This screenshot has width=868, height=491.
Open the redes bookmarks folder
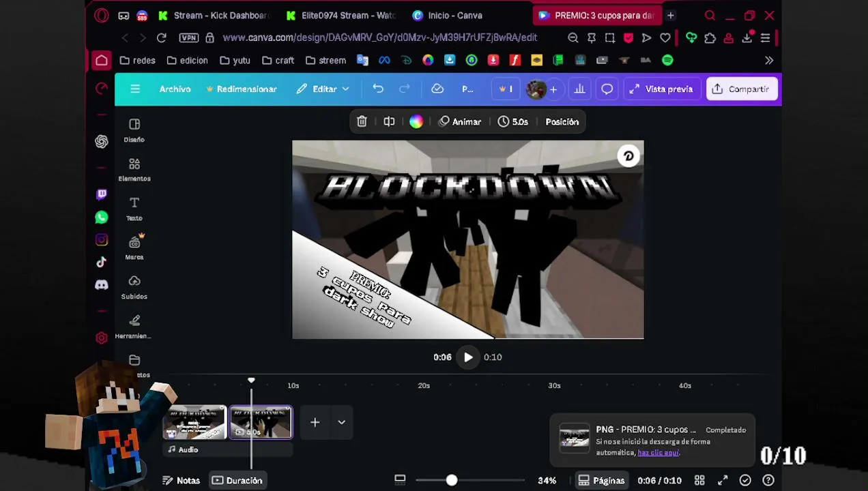[x=137, y=61]
